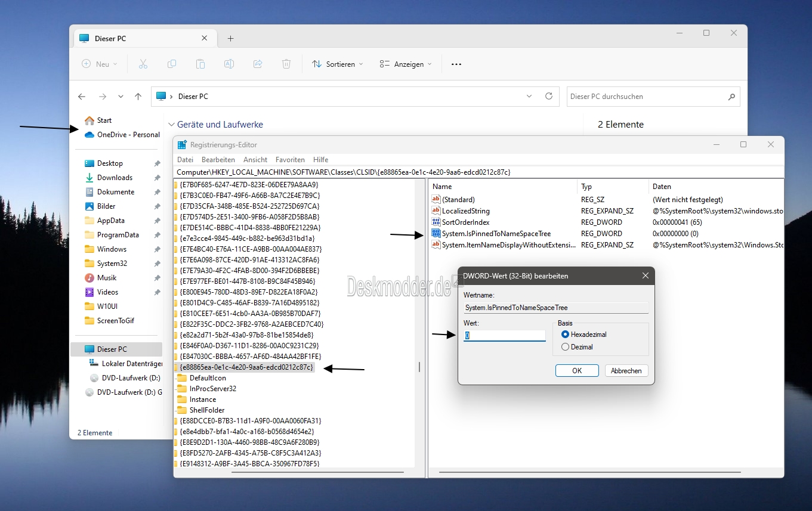
Task: Click inside the Wert input field
Action: [x=504, y=335]
